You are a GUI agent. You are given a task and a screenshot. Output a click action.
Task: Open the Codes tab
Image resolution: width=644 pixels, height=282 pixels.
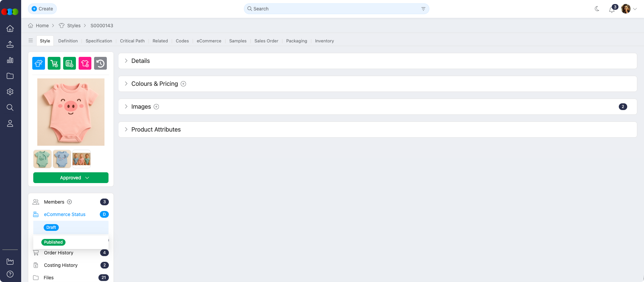182,41
